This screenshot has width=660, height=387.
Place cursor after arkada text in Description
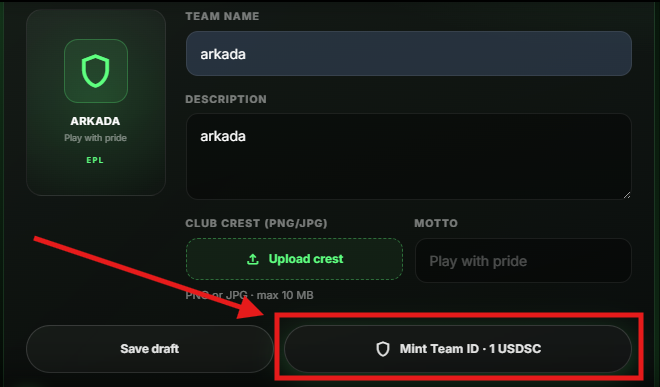(x=248, y=136)
